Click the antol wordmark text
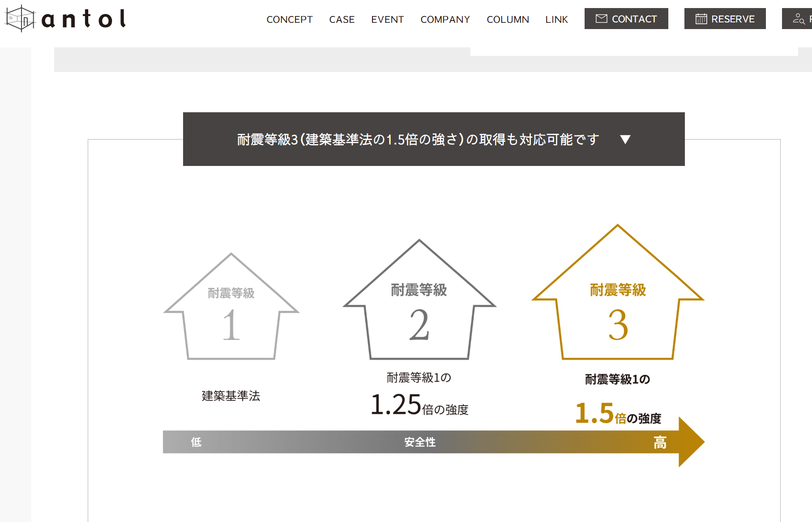 click(84, 19)
